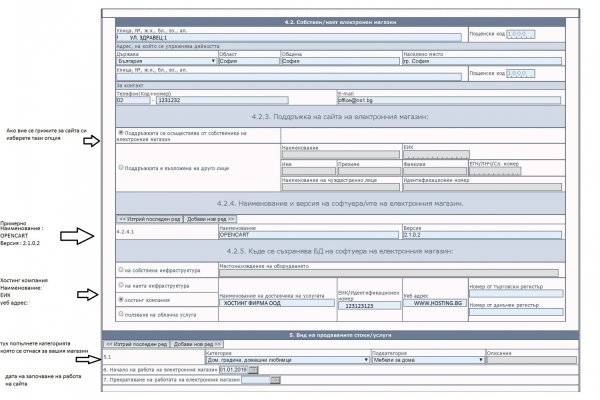The width and height of the screenshot is (600, 400).
Task: Choose 'на наета инфраструктура' radio button
Action: [120, 285]
